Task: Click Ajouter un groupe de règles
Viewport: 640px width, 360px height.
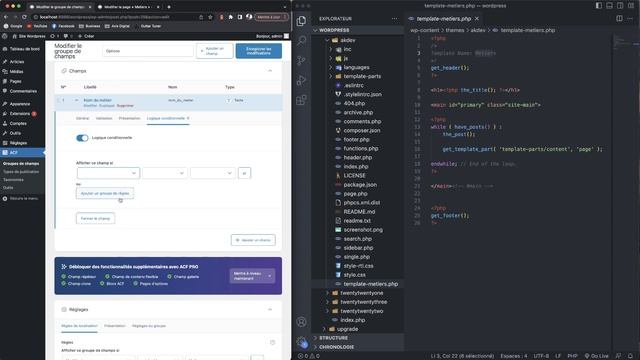Action: click(105, 193)
